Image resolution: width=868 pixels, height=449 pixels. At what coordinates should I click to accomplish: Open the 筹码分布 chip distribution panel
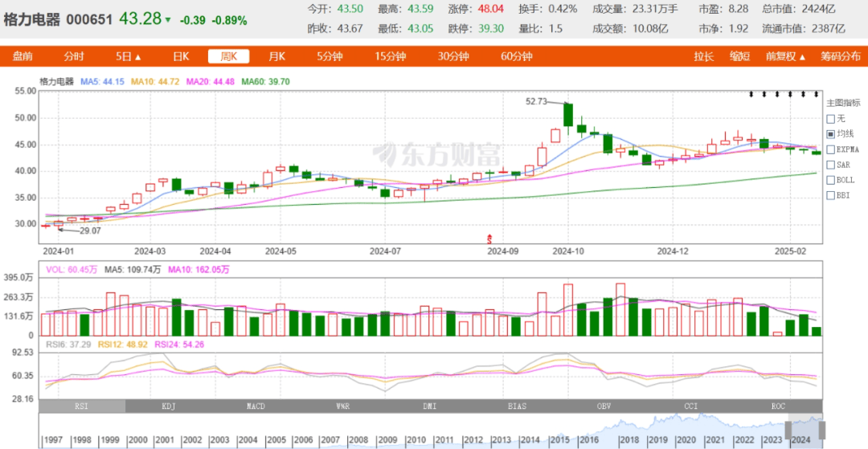pos(840,56)
